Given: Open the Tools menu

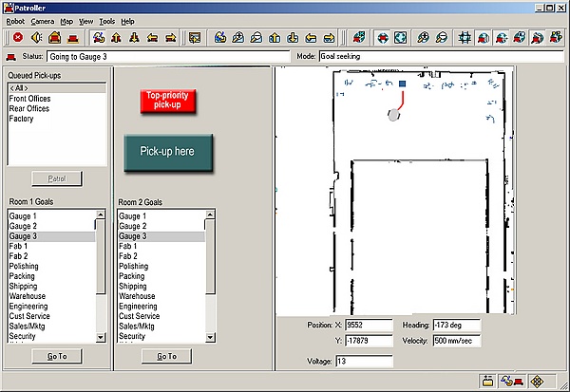Looking at the screenshot, I should coord(106,20).
